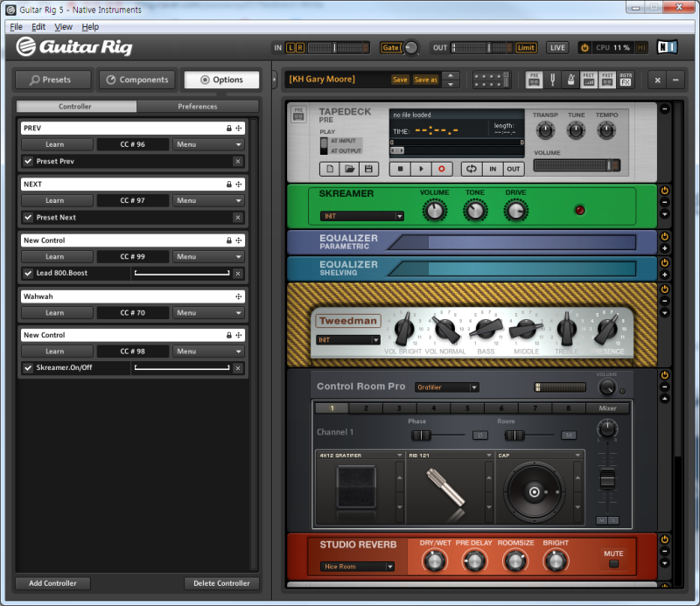Switch to the Presets tab
This screenshot has width=700, height=606.
pos(53,80)
